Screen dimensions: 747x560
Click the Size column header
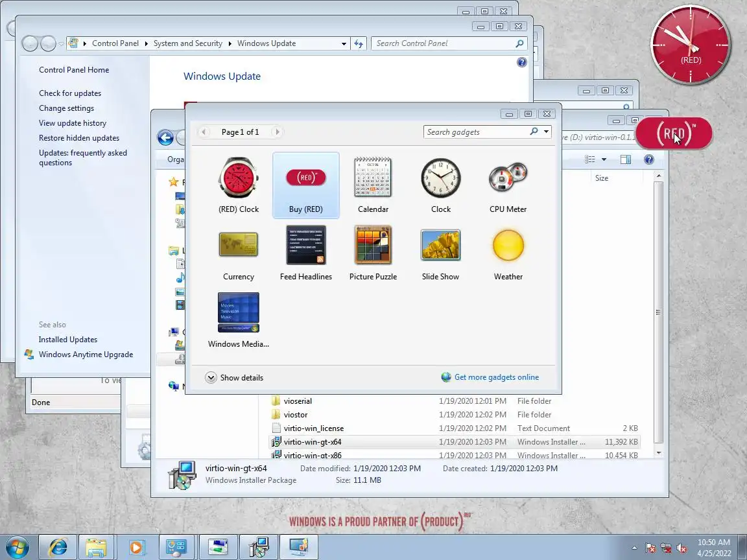pos(601,178)
